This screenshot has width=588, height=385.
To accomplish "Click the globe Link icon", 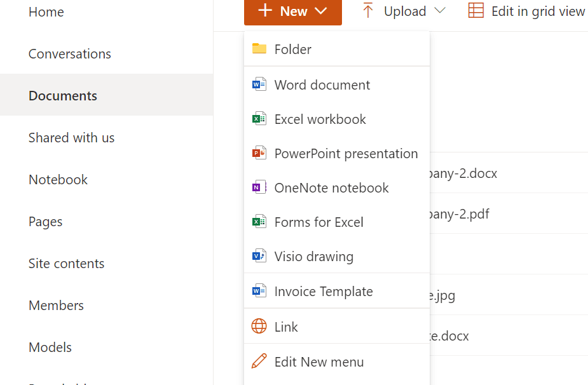I will 259,326.
